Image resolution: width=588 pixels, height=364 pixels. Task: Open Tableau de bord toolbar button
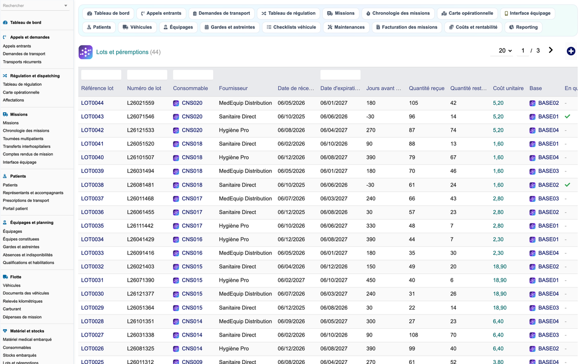pos(108,13)
